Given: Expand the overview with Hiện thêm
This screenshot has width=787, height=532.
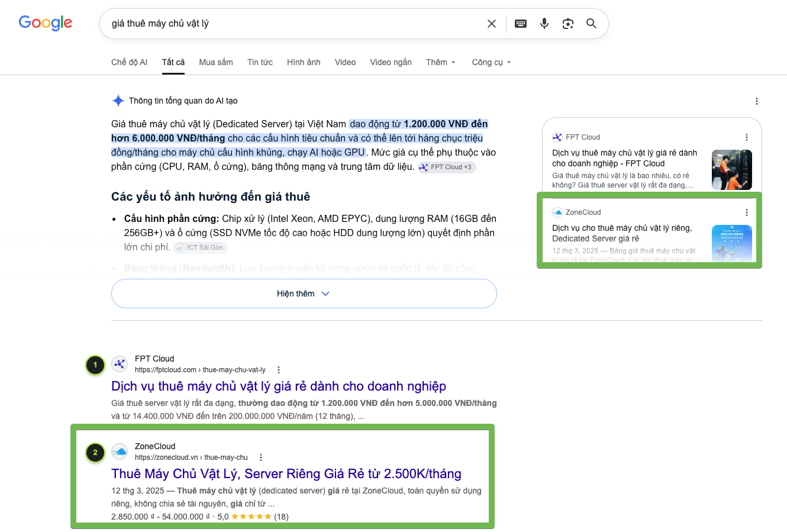Looking at the screenshot, I should 304,294.
